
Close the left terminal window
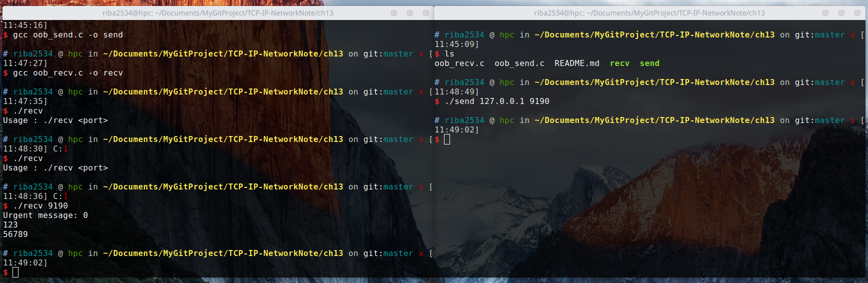(x=426, y=13)
